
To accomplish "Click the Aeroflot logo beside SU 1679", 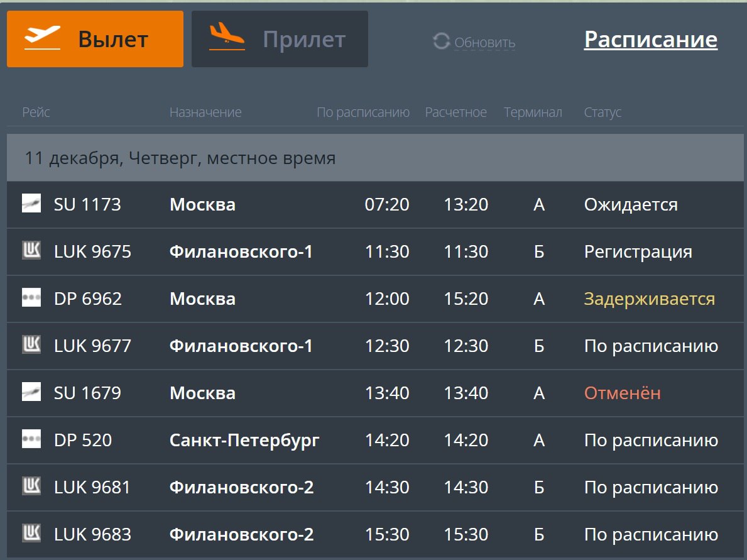I will pyautogui.click(x=31, y=392).
